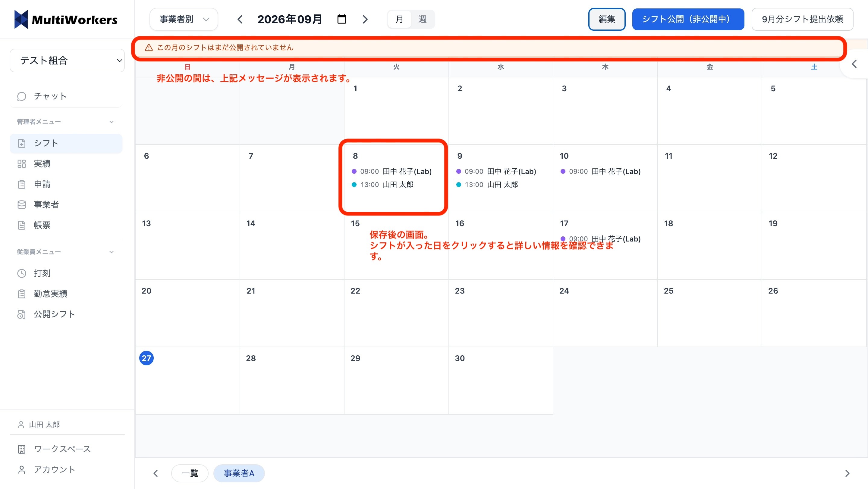Open 09:00 田中 花子 shift on day 10

[600, 171]
